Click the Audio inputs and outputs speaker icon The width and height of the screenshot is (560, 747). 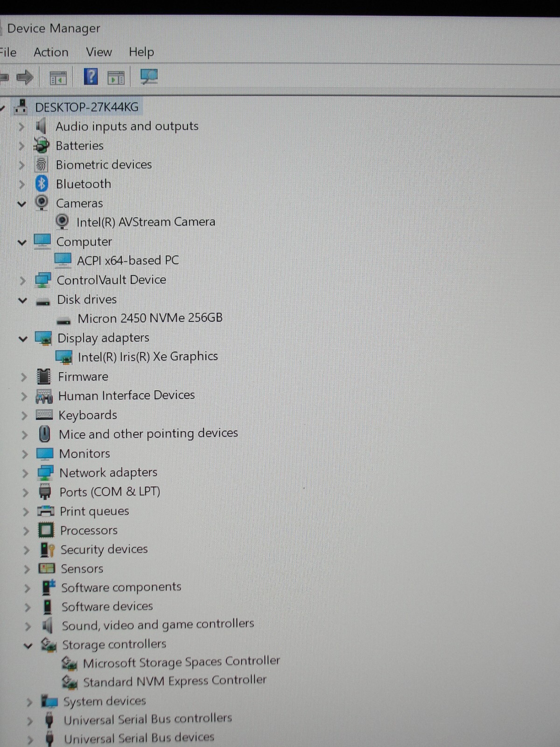pos(41,126)
